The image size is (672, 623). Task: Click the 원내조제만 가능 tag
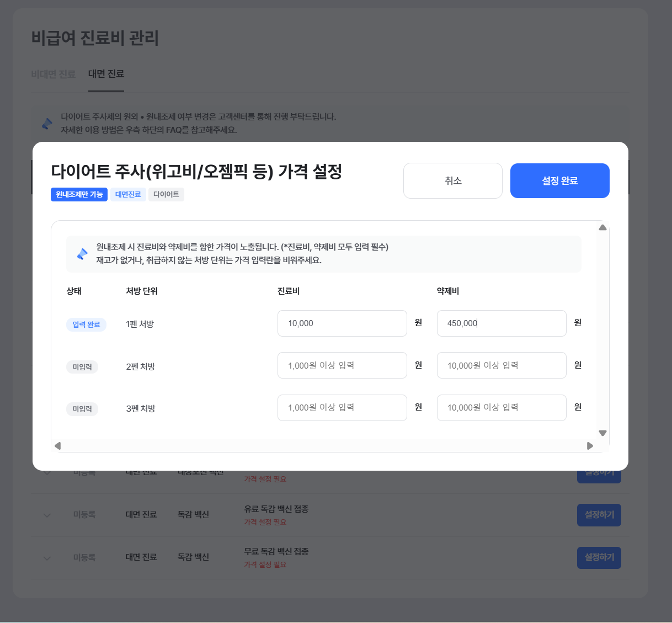tap(79, 194)
